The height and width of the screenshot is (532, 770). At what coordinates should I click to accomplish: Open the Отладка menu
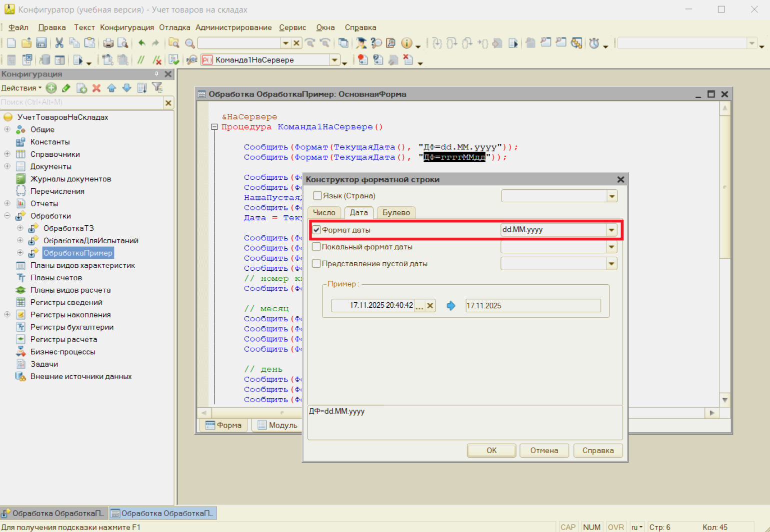point(174,27)
